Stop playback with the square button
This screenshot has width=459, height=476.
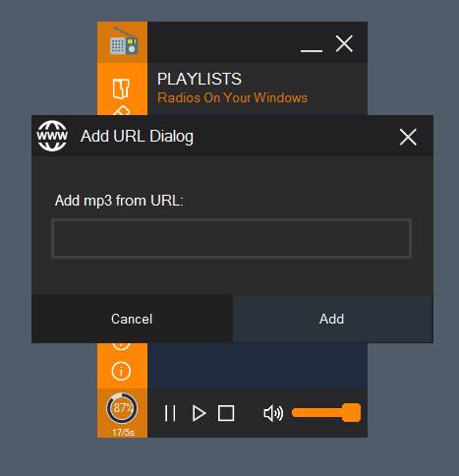pos(226,413)
